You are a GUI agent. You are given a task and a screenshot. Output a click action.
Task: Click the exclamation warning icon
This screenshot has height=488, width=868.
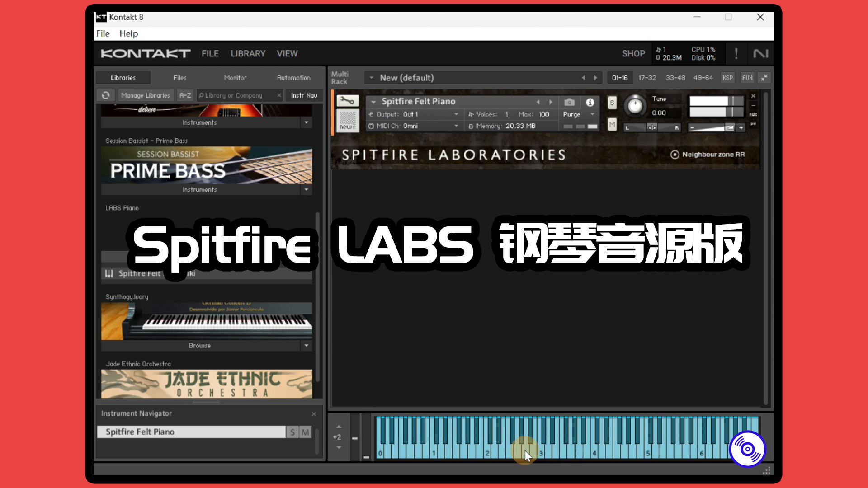(736, 54)
